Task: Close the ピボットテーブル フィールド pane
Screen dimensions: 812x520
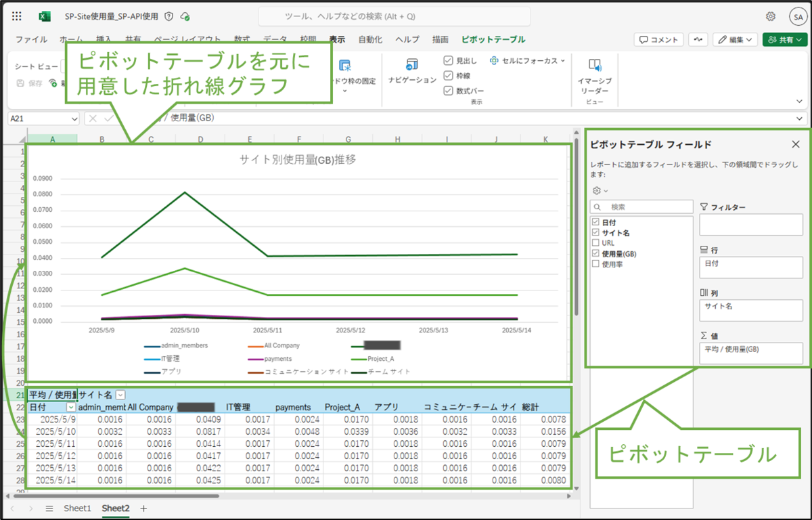Action: (796, 144)
